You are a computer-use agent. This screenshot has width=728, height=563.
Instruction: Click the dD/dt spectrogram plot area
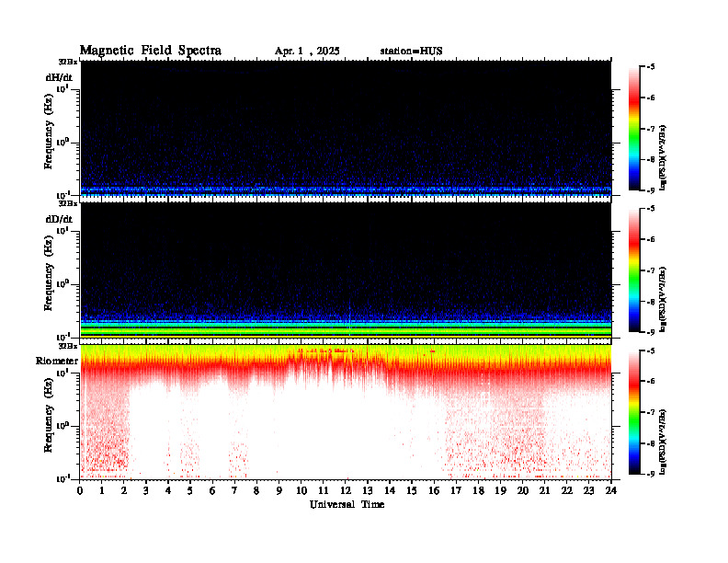click(x=346, y=270)
